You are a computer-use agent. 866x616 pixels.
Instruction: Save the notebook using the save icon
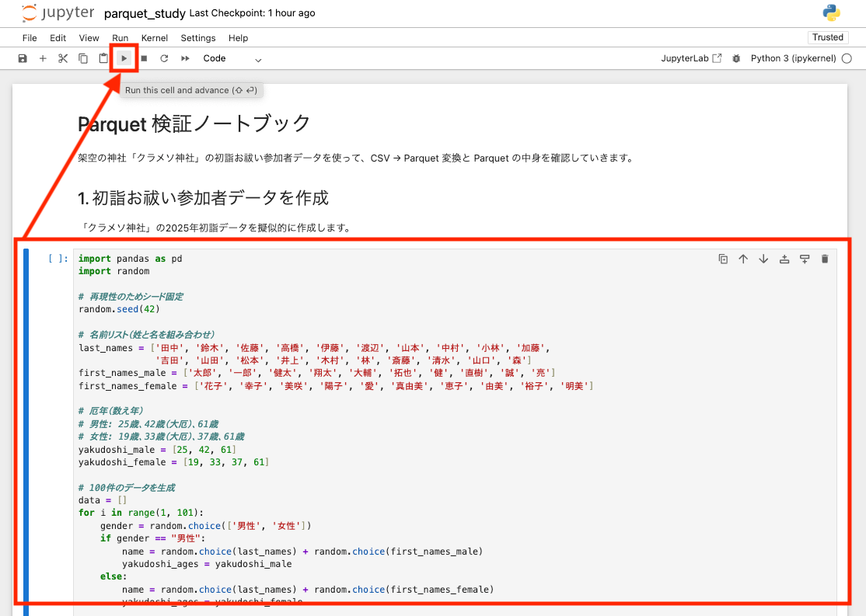[x=22, y=57]
